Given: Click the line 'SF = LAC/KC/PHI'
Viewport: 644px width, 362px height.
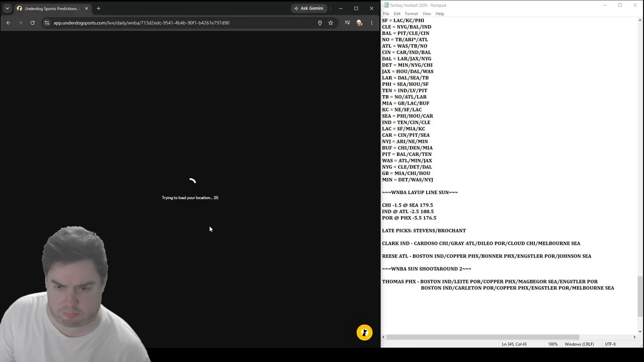Looking at the screenshot, I should coord(403,21).
